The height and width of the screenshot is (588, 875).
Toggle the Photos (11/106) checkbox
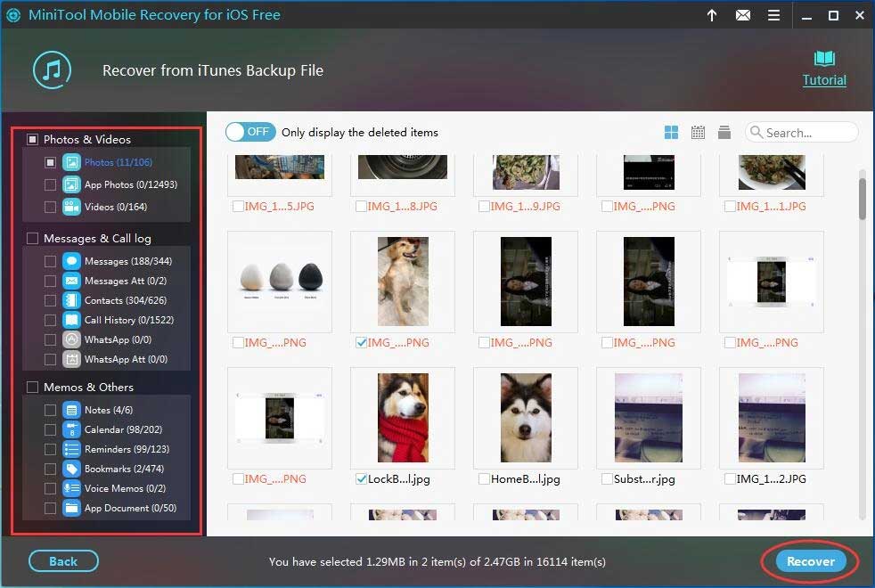click(x=50, y=162)
